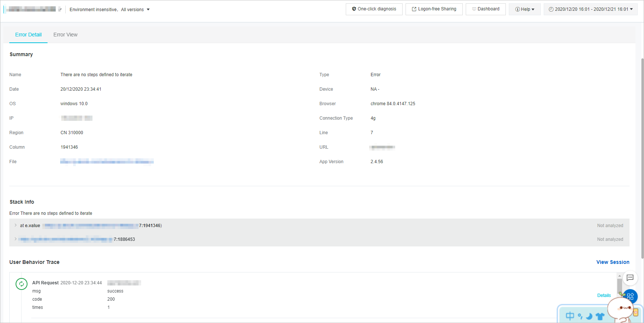Viewport: 644px width, 323px height.
Task: Open the chat feedback bubble icon
Action: click(630, 278)
